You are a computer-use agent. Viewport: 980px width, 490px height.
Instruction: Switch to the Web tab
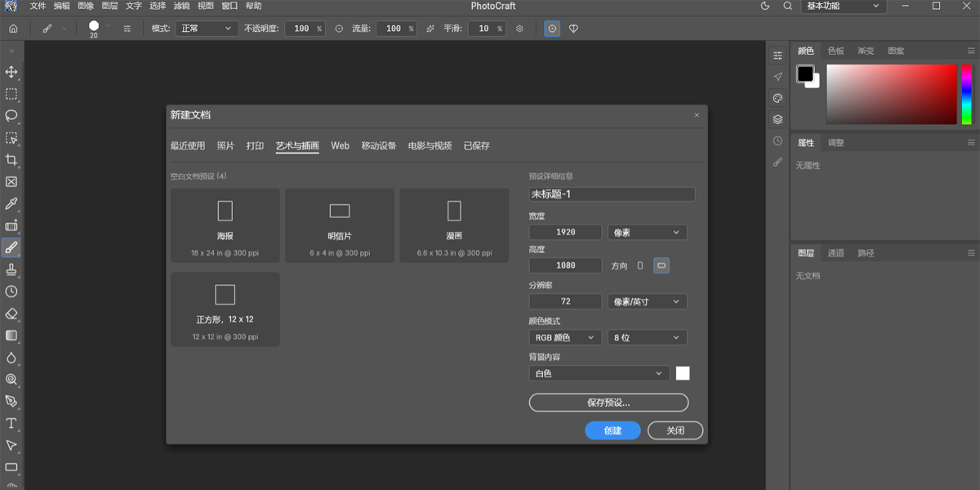coord(340,146)
